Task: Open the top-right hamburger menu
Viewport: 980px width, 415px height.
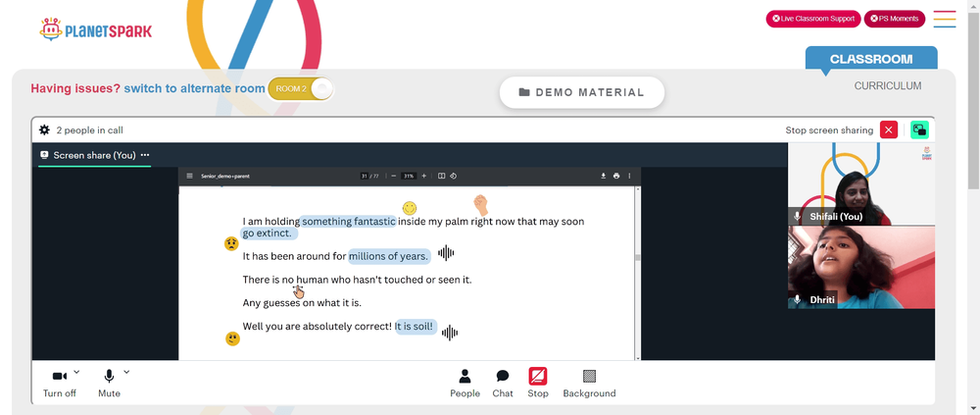Action: 945,19
